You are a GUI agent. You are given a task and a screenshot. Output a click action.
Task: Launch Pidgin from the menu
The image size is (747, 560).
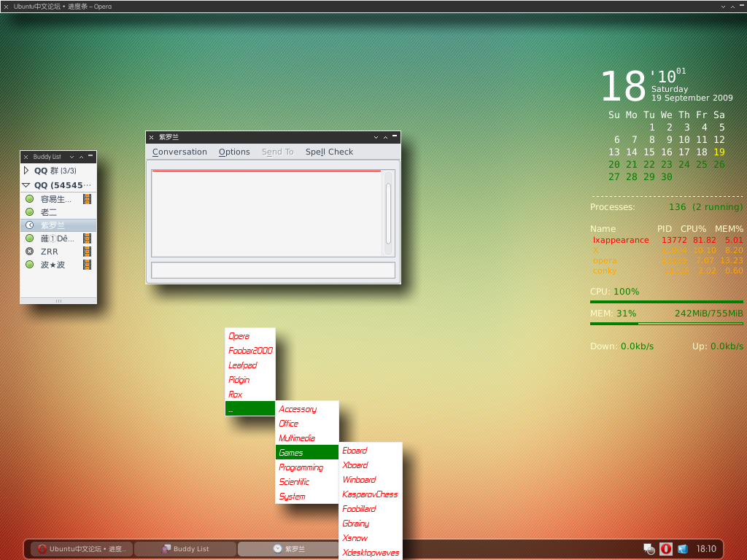[x=250, y=379]
